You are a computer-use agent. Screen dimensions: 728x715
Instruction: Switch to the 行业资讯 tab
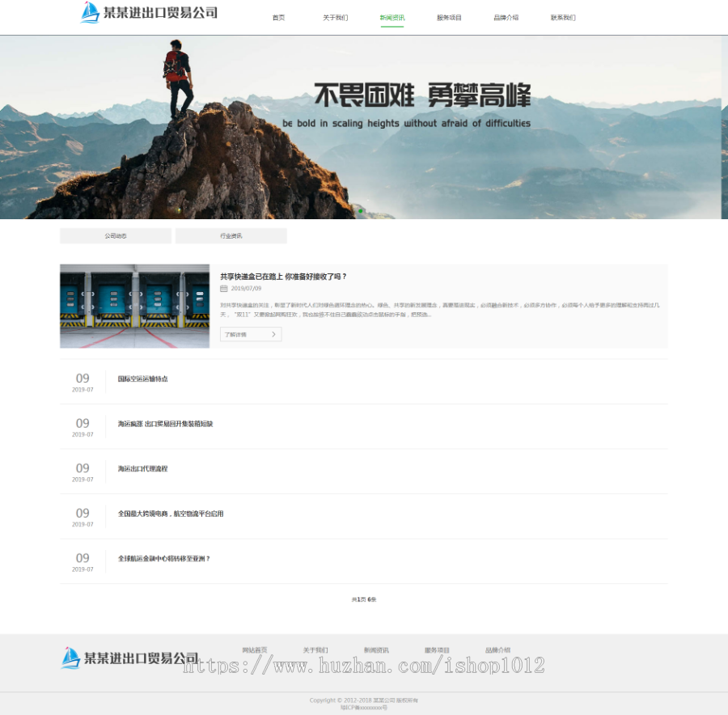coord(233,235)
